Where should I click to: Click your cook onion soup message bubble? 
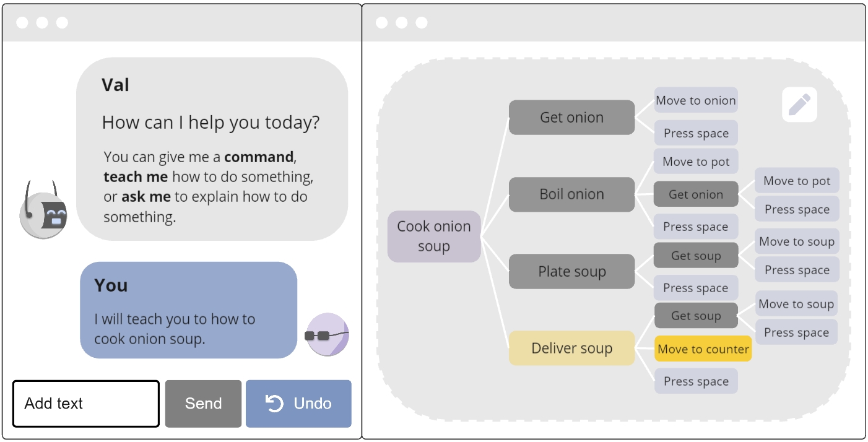point(188,310)
